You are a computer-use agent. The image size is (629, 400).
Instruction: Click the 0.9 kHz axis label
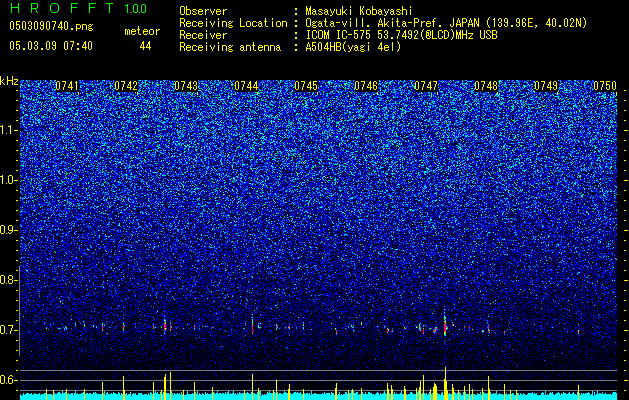[9, 230]
